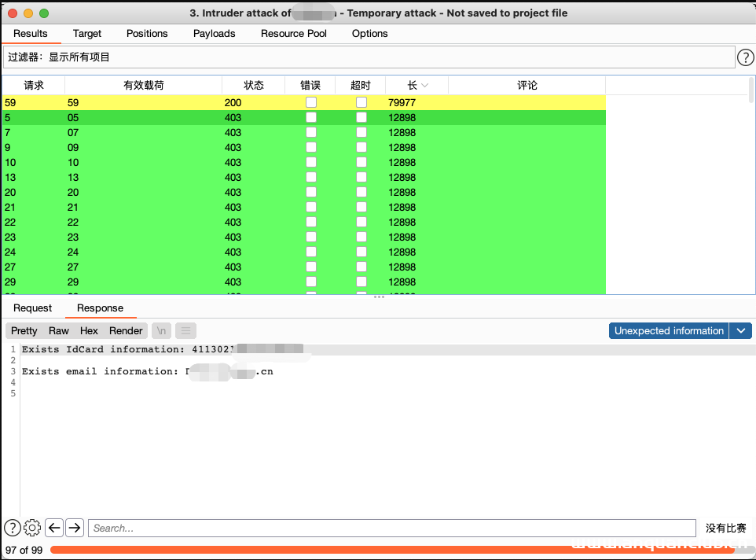The image size is (756, 560).
Task: Select the result row with payload 29
Action: pyautogui.click(x=304, y=282)
